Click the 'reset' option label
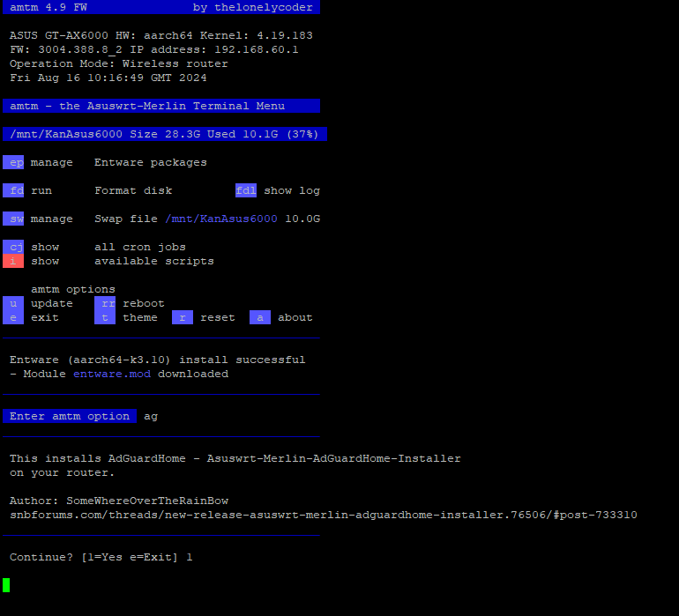The height and width of the screenshot is (616, 679). point(218,317)
